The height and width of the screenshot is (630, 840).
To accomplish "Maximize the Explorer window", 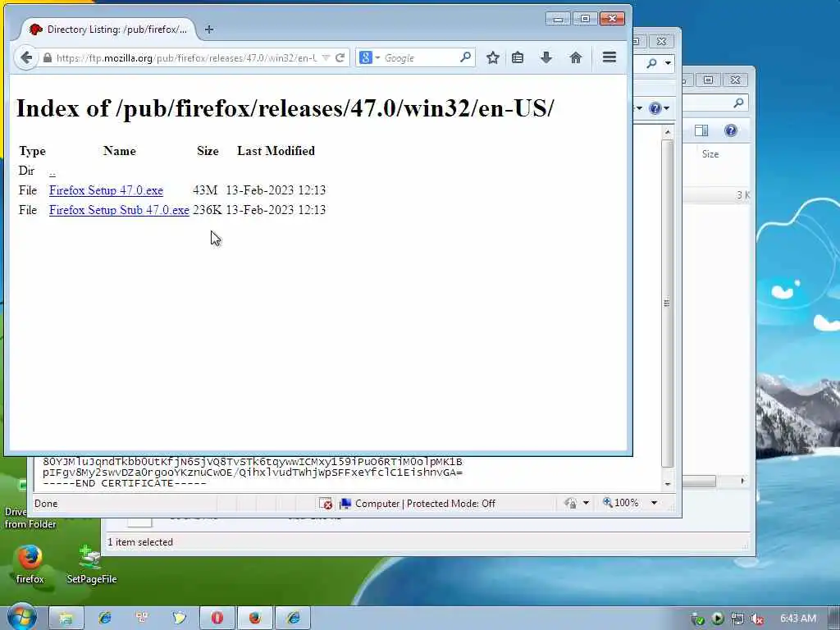I will [708, 80].
